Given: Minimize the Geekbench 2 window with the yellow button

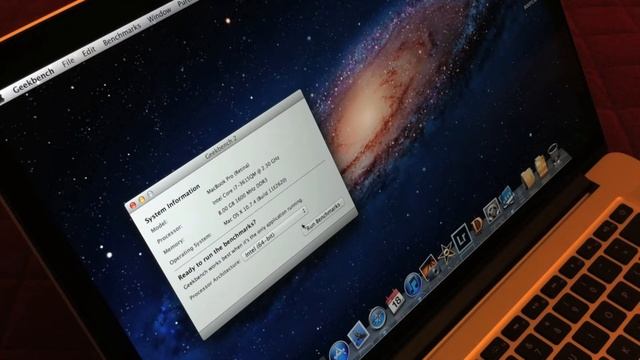Looking at the screenshot, I should tap(142, 200).
